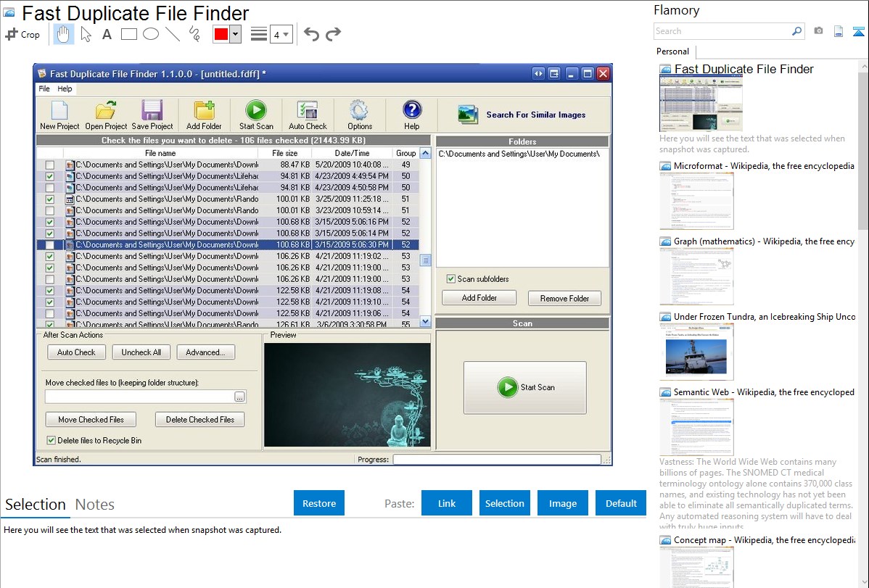Open the line thickness icon
The width and height of the screenshot is (869, 588).
coord(259,34)
